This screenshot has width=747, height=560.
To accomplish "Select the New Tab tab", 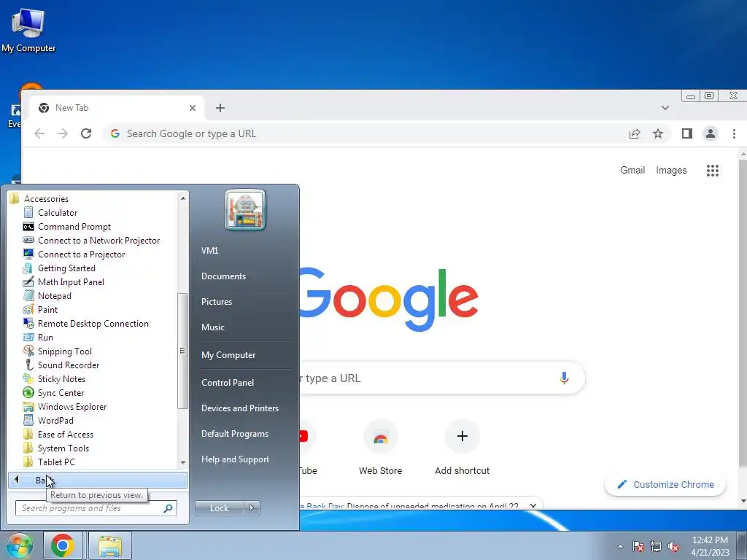I will tap(117, 108).
